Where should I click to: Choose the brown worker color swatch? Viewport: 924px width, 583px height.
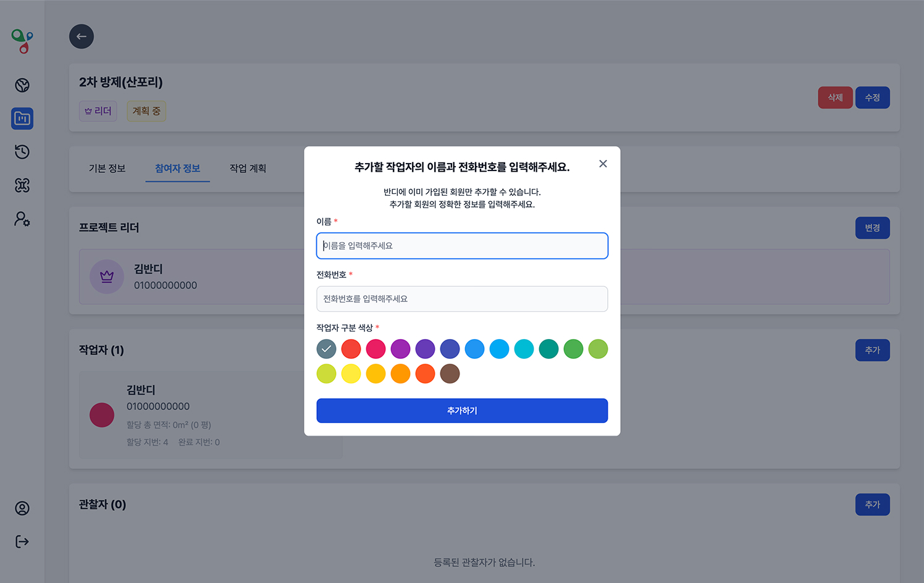450,374
